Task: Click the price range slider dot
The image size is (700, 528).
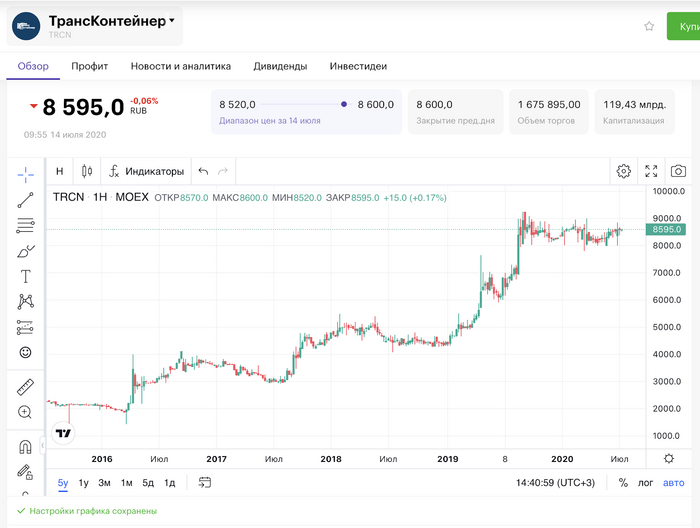Action: pos(344,104)
